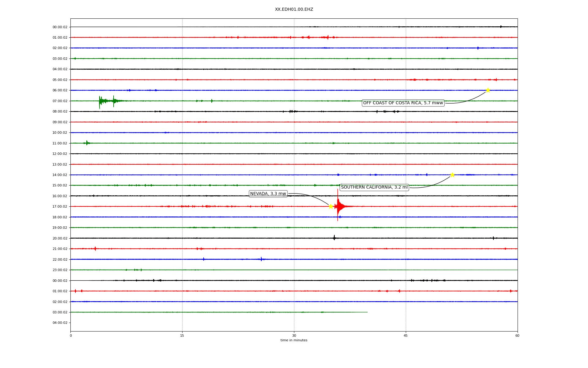
Task: Click the 17:00:02 row time label
Action: tap(60, 207)
